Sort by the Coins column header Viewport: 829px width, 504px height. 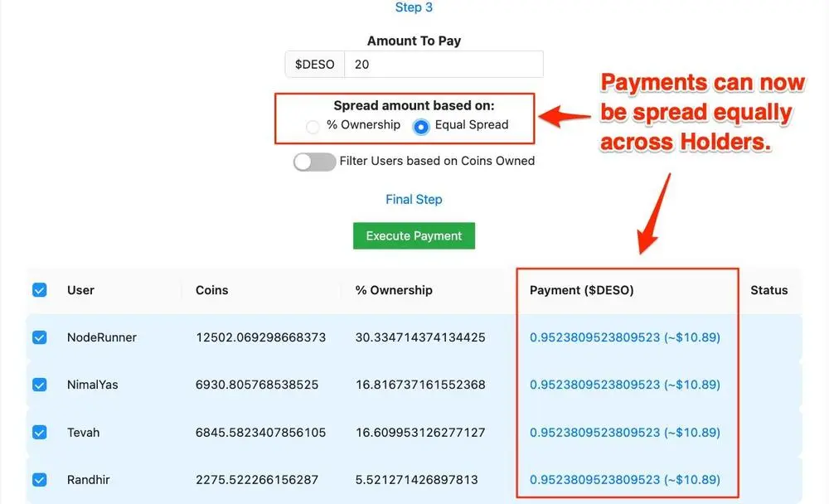(x=211, y=290)
